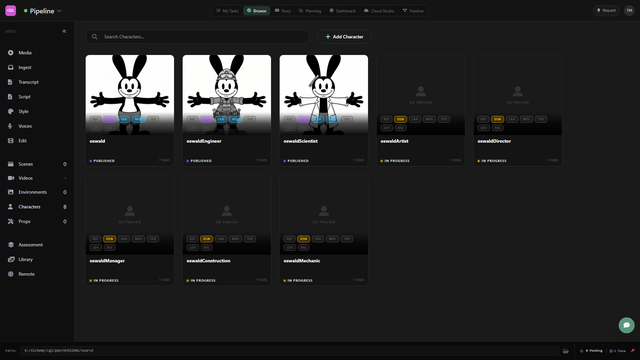
Task: Open Edit in the sidebar
Action: pyautogui.click(x=37, y=141)
